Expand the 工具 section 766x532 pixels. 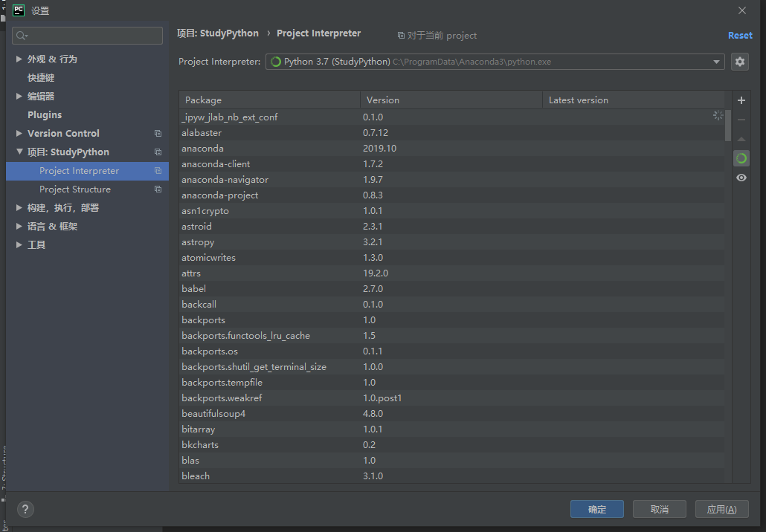(x=19, y=244)
